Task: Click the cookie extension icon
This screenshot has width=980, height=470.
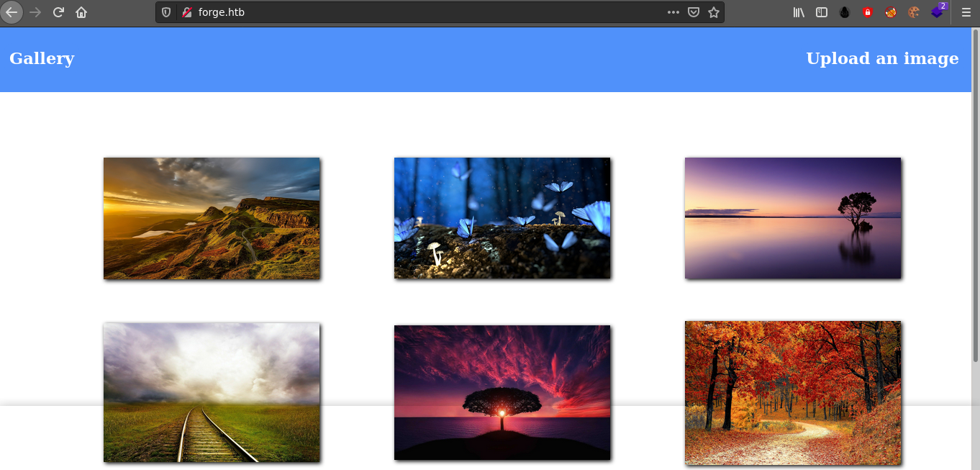Action: coord(914,12)
